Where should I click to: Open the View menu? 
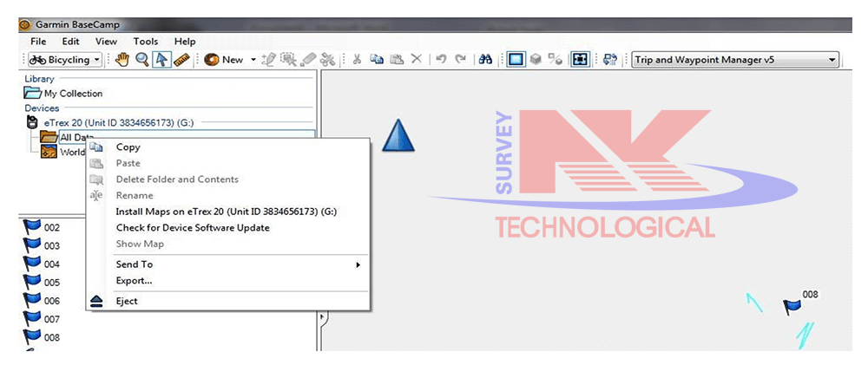(x=106, y=42)
